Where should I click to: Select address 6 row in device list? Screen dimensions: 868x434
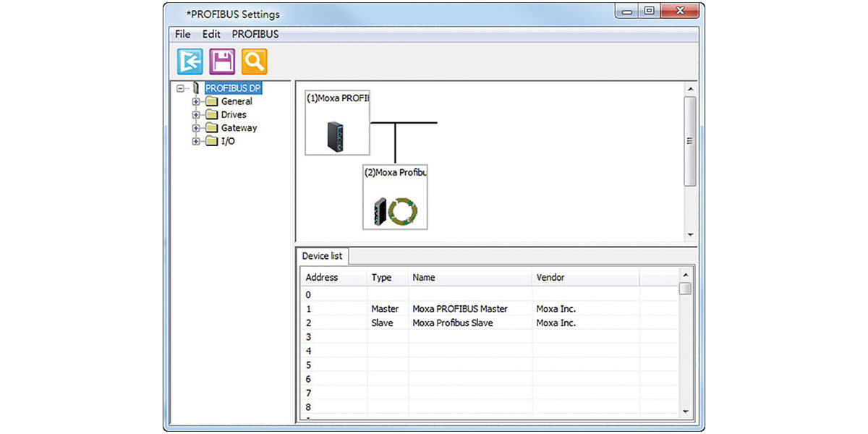490,379
